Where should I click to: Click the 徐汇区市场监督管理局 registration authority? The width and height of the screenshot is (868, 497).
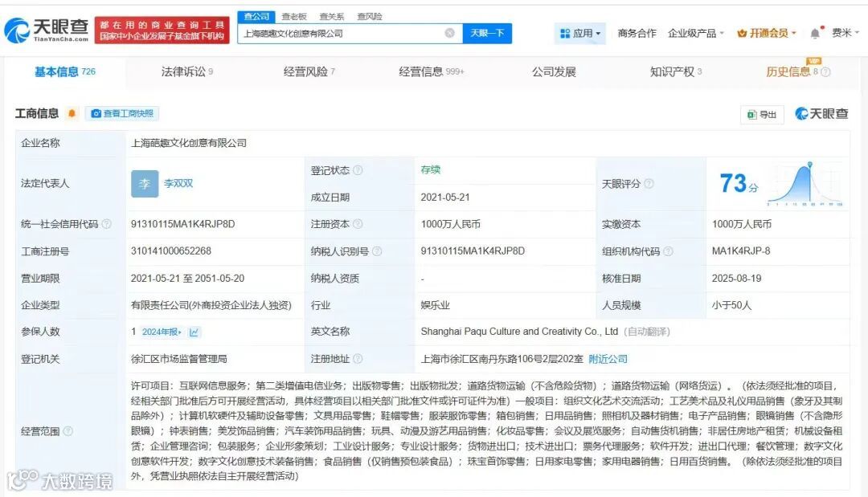[x=178, y=359]
